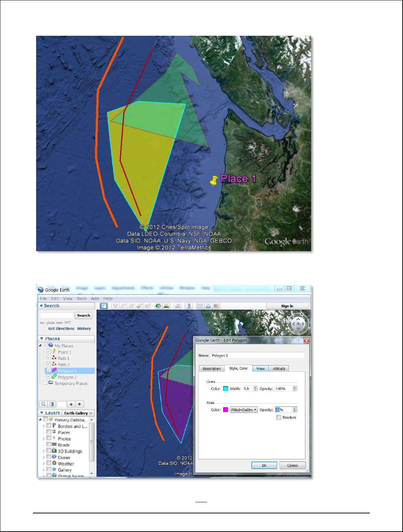Show historical imagery with the clock icon
Viewport: 403px width, 532px height.
158,306
